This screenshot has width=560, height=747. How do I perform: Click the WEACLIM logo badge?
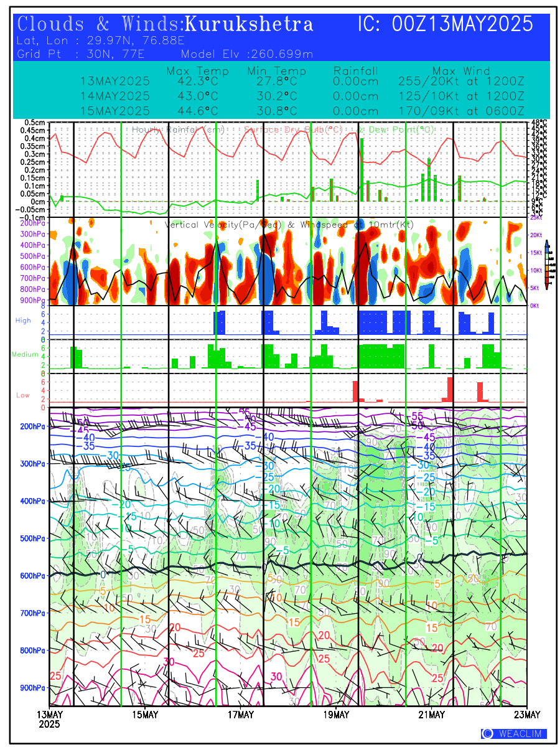(x=514, y=733)
